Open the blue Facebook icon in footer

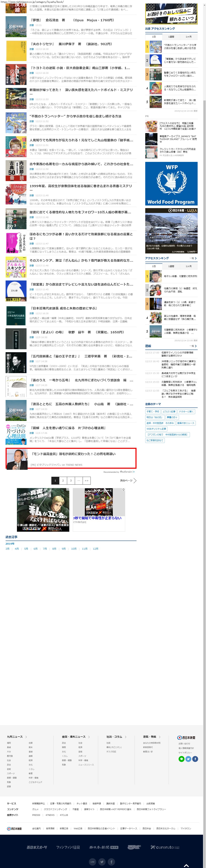(195, 759)
